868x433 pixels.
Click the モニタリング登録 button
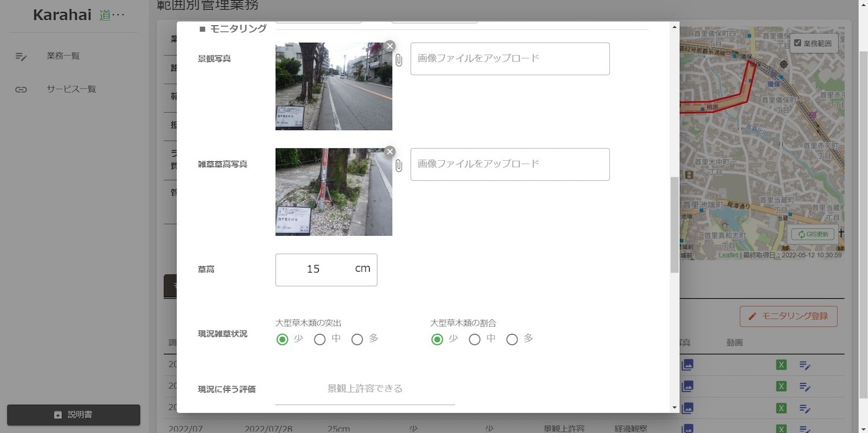tap(788, 316)
